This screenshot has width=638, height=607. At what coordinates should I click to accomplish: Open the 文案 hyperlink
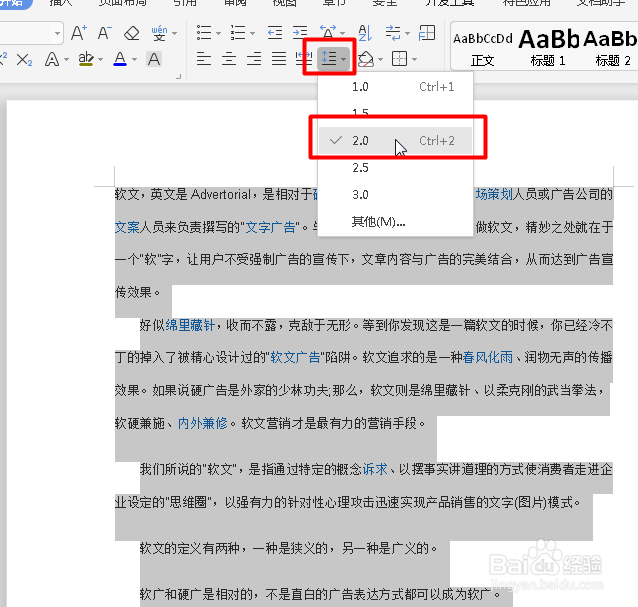click(x=127, y=227)
